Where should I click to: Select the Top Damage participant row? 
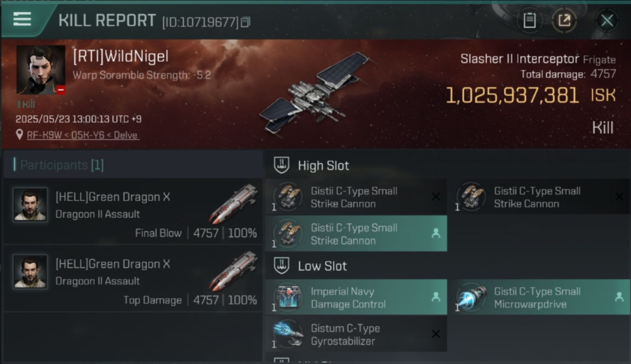[133, 278]
